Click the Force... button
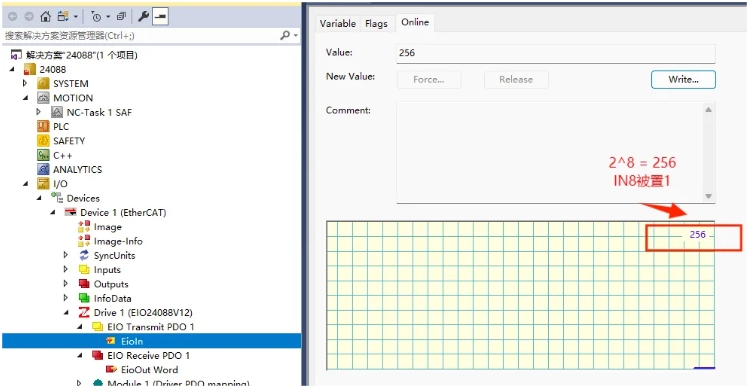This screenshot has height=389, width=752. point(429,80)
